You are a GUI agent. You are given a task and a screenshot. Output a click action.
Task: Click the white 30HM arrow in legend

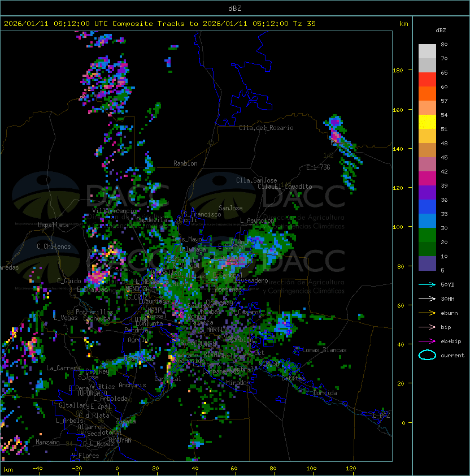(427, 298)
